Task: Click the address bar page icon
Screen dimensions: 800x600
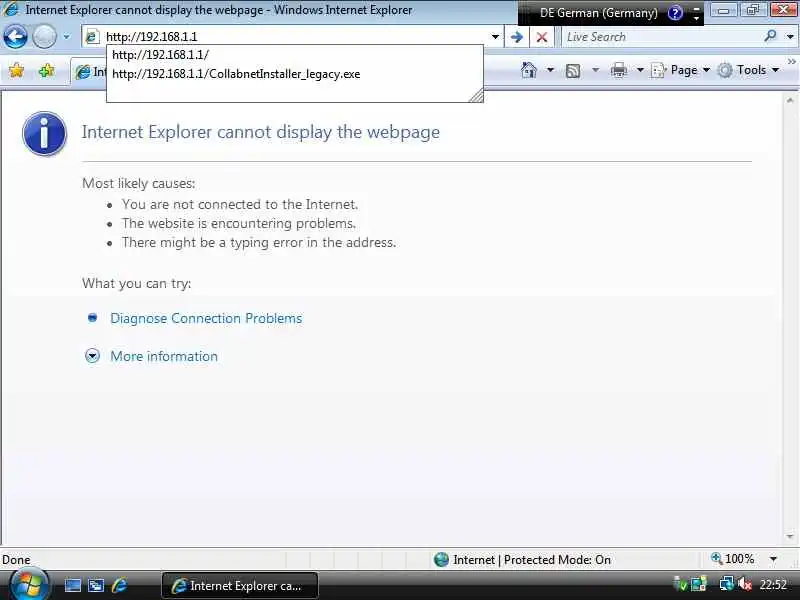Action: pyautogui.click(x=92, y=37)
